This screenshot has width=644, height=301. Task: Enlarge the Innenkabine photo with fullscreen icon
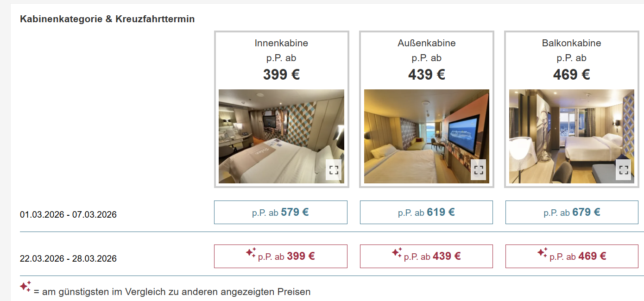(x=334, y=169)
